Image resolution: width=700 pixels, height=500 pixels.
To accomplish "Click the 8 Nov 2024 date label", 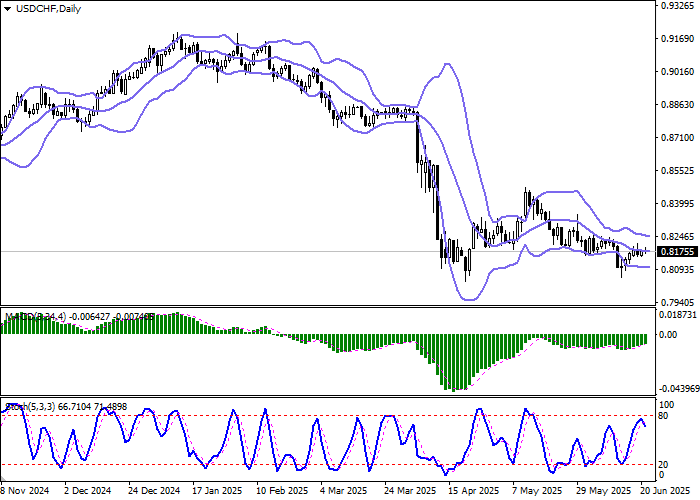I will [24, 491].
